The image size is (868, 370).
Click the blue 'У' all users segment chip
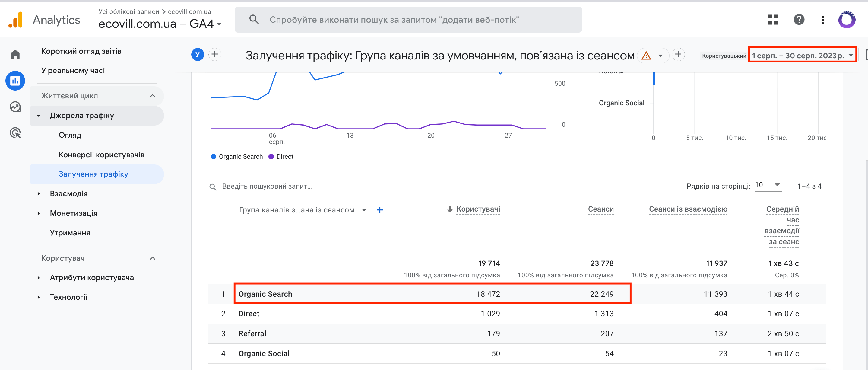click(x=198, y=54)
